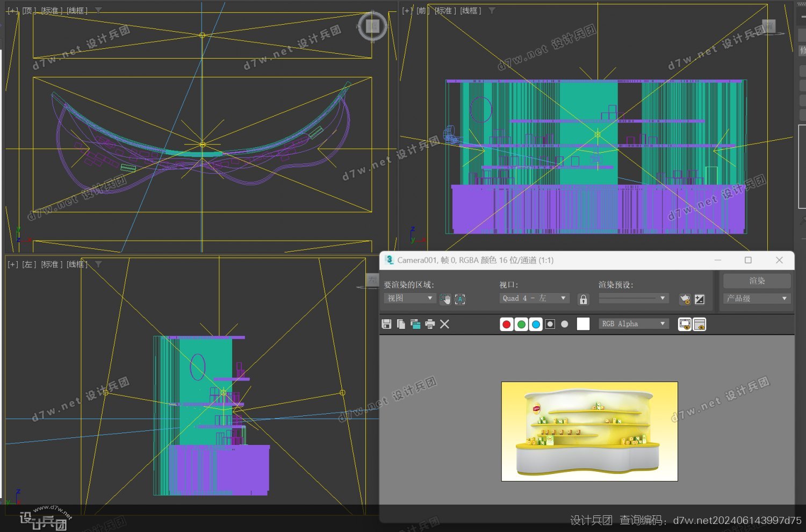Image resolution: width=806 pixels, height=532 pixels.
Task: Toggle the frame buffer UI eye icon
Action: [700, 324]
